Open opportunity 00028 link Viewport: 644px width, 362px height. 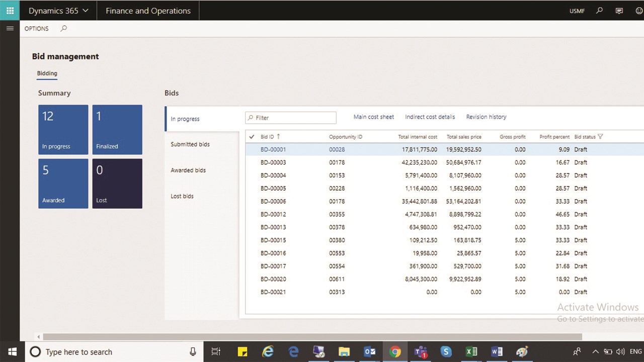pyautogui.click(x=337, y=149)
